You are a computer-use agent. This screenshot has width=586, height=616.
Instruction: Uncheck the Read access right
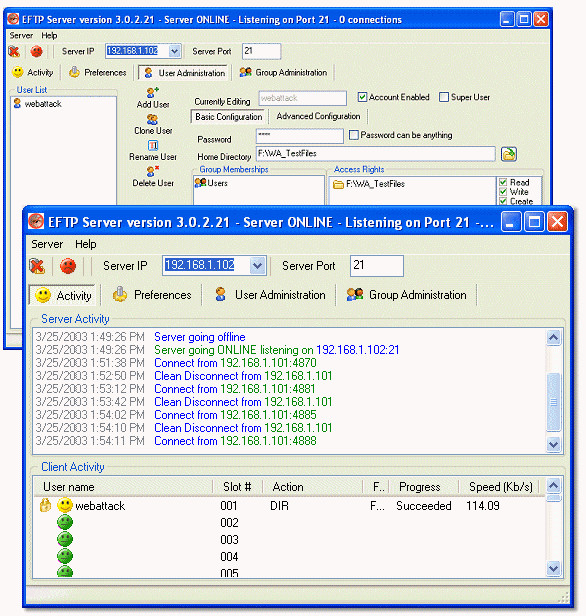click(503, 182)
